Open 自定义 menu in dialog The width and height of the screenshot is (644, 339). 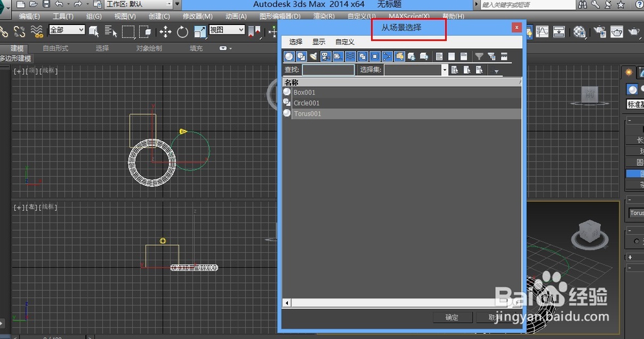click(x=345, y=42)
